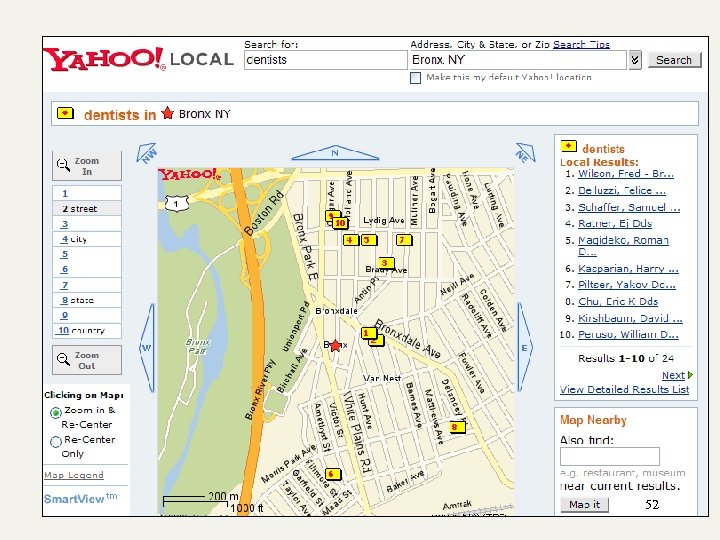Open result 'De luzzi, Felice ...'
The height and width of the screenshot is (540, 720).
point(621,190)
